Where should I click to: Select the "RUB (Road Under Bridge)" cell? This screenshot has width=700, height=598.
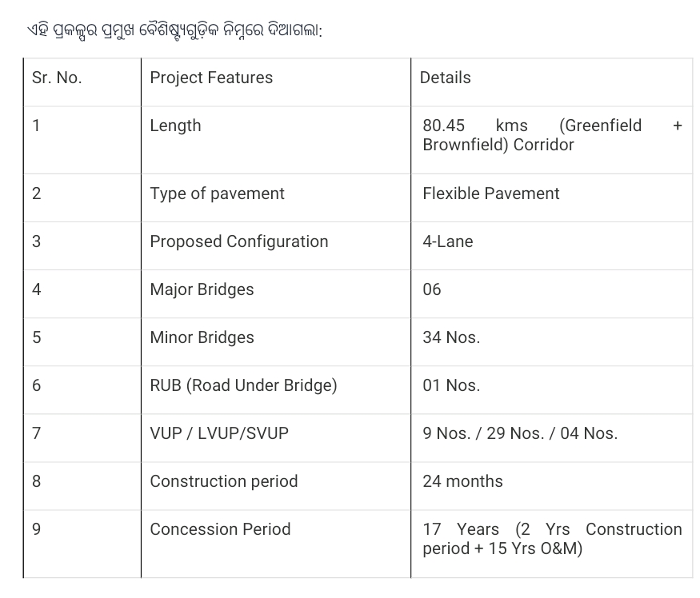pyautogui.click(x=243, y=385)
